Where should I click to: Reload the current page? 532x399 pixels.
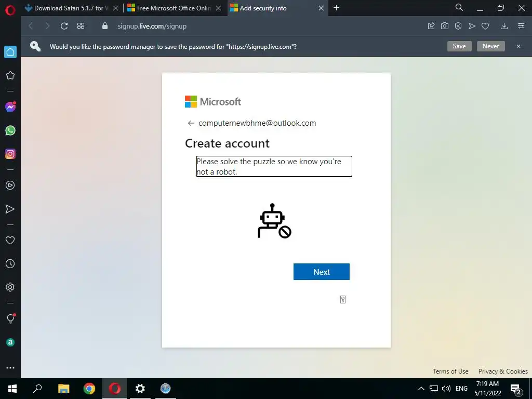pyautogui.click(x=64, y=26)
